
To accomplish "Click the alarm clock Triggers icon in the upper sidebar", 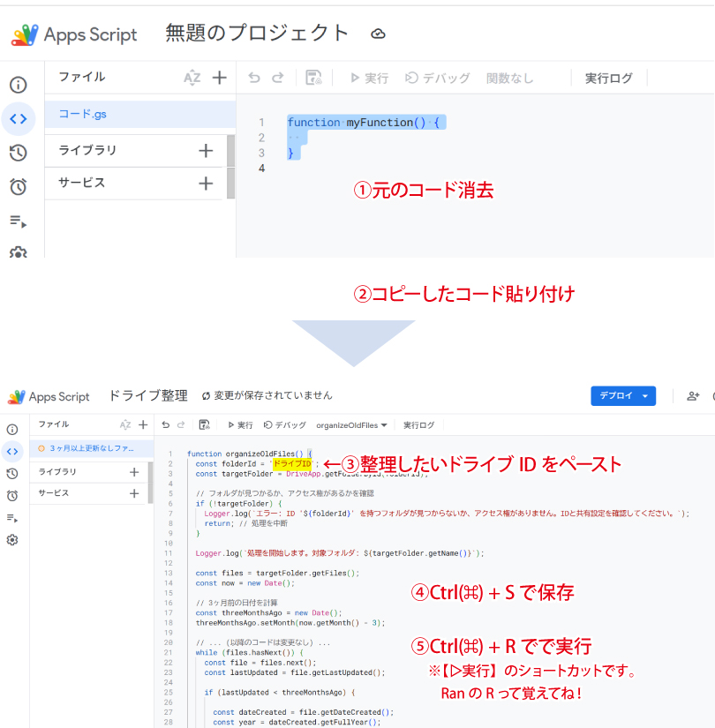I will (x=18, y=186).
